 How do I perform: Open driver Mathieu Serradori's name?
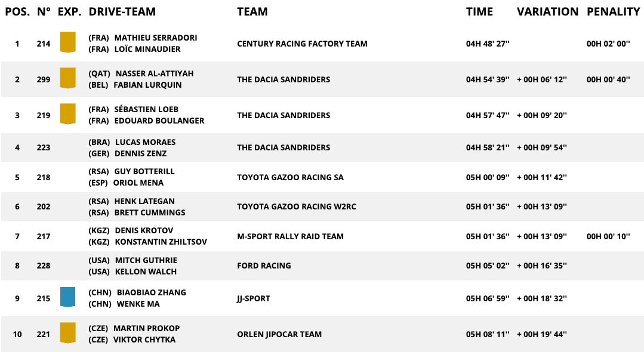[x=155, y=38]
